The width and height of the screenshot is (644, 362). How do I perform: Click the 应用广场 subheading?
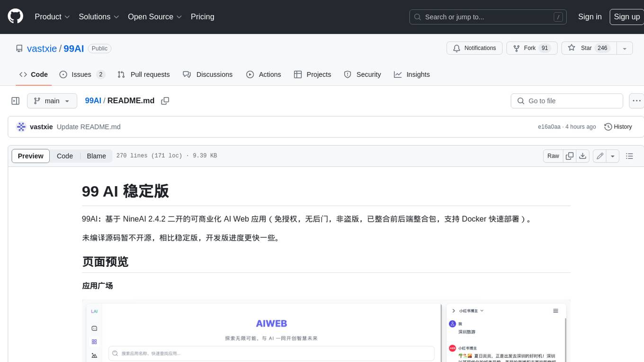click(98, 286)
